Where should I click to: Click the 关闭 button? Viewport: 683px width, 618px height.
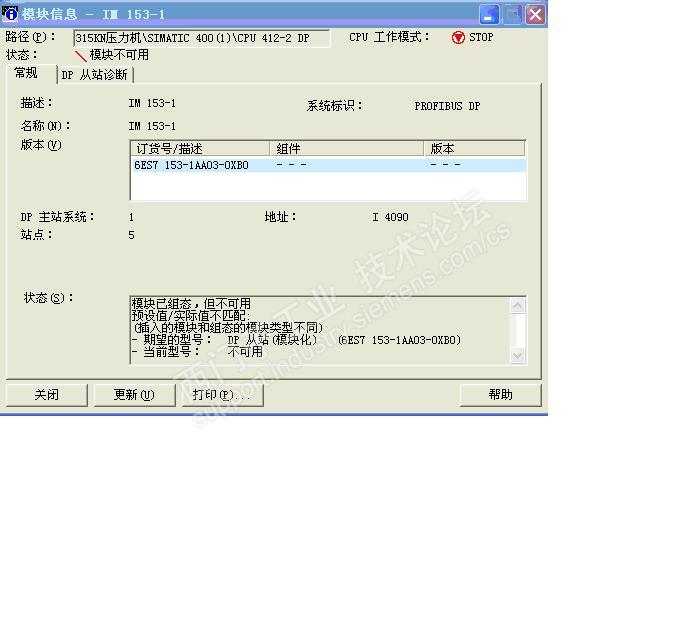pyautogui.click(x=47, y=395)
